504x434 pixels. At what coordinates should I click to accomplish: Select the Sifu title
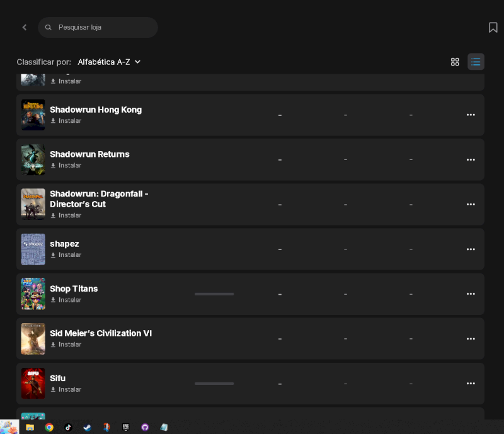[57, 379]
